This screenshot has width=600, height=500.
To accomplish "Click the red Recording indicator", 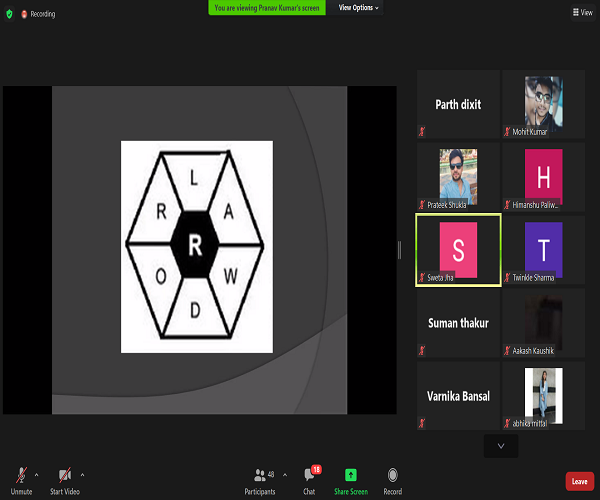I will (x=38, y=14).
